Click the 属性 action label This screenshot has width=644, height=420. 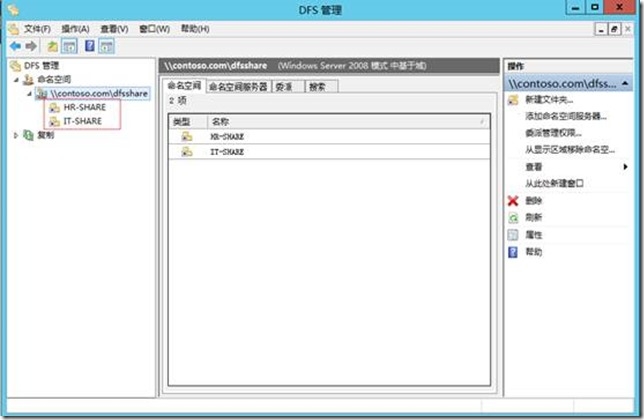tap(534, 235)
